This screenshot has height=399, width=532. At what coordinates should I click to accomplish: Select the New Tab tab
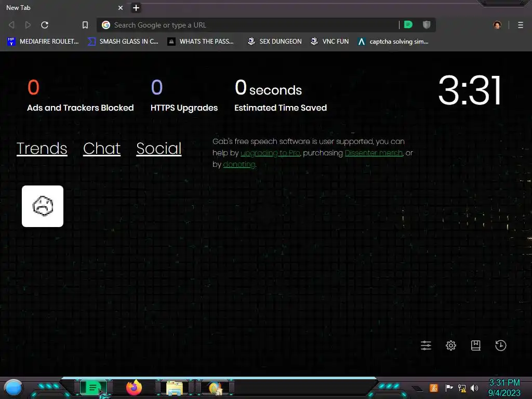(x=64, y=7)
